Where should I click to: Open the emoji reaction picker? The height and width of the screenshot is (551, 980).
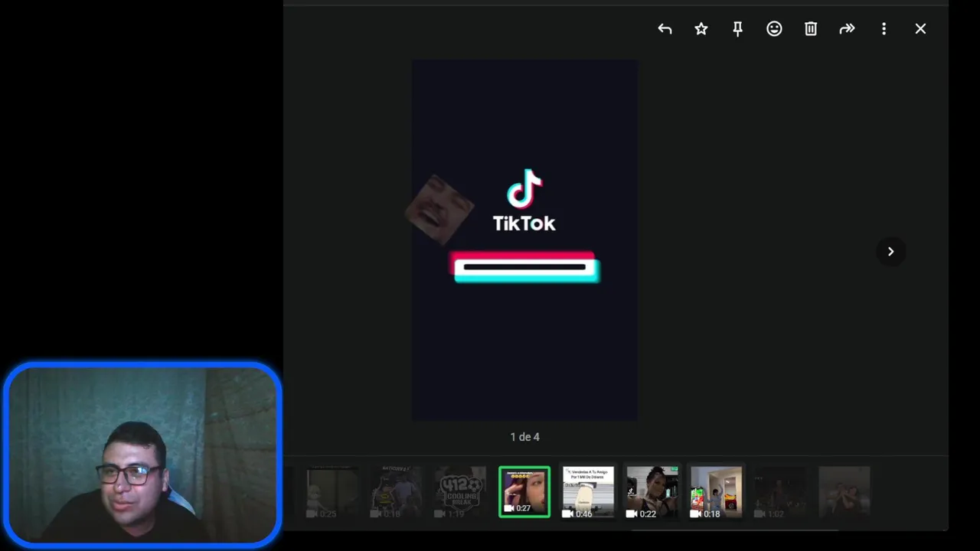774,29
